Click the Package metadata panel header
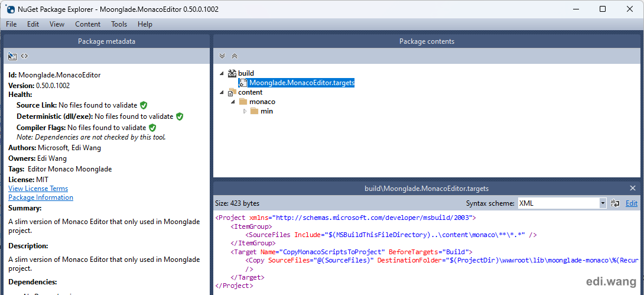This screenshot has height=295, width=644. 106,41
